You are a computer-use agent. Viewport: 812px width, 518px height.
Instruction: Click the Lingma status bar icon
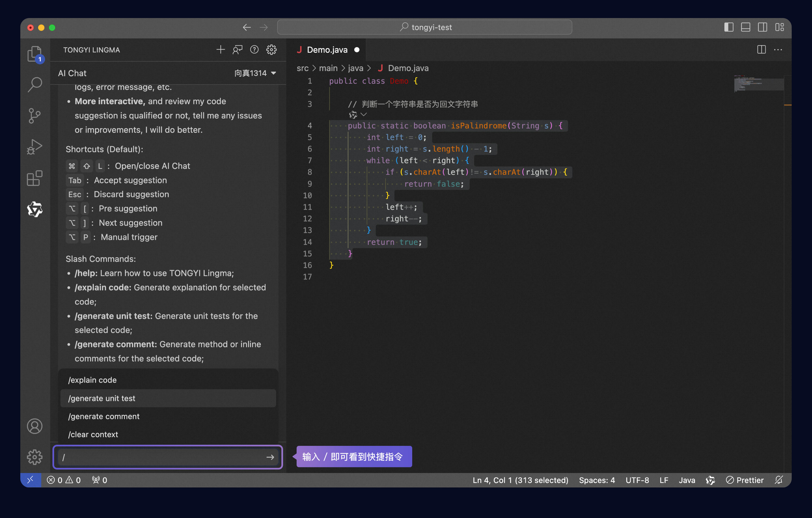(x=710, y=480)
